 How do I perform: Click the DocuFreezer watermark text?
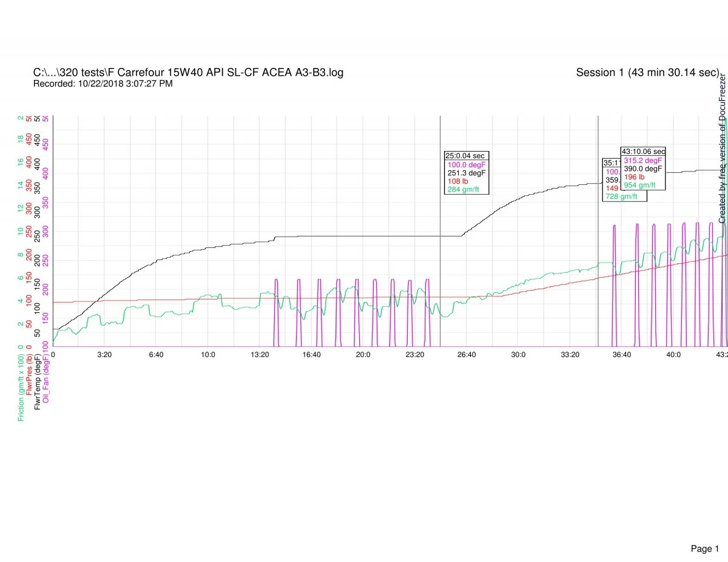coord(722,149)
